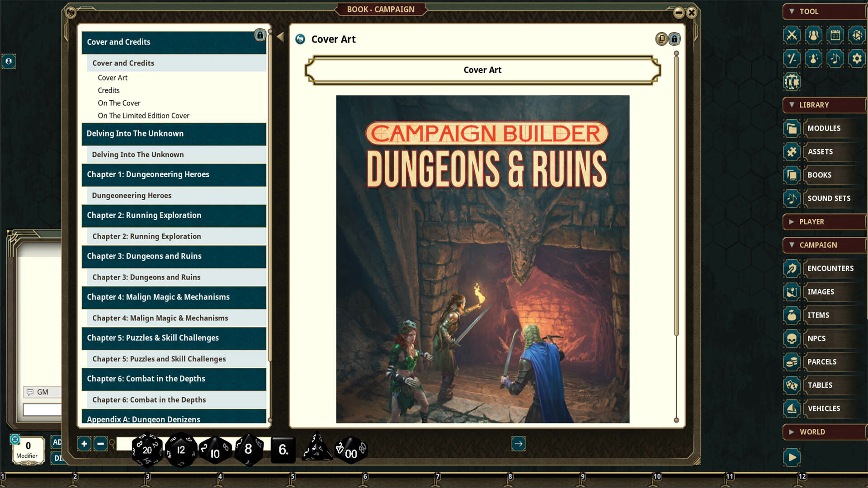Roll the d12 die in the dice tray
The image size is (868, 488).
pos(180,449)
